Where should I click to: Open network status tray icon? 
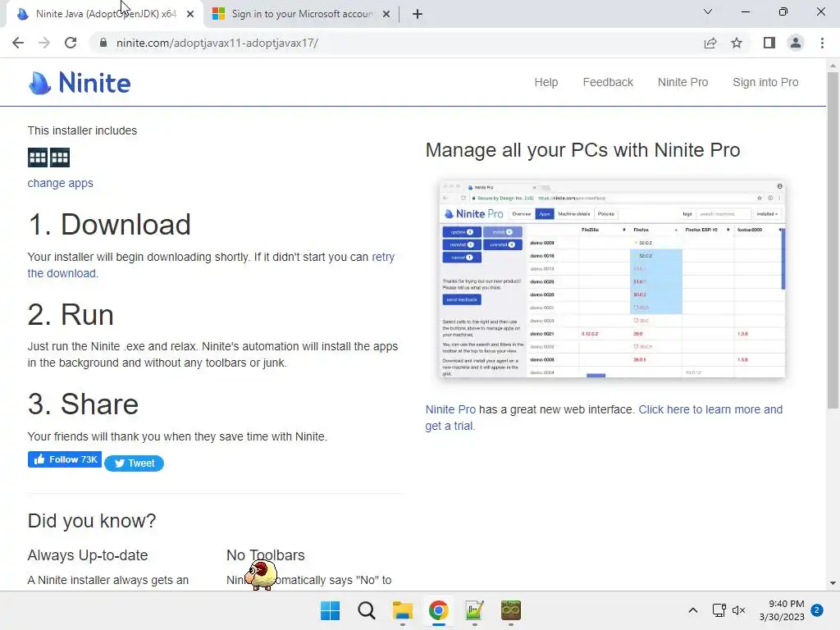719,610
